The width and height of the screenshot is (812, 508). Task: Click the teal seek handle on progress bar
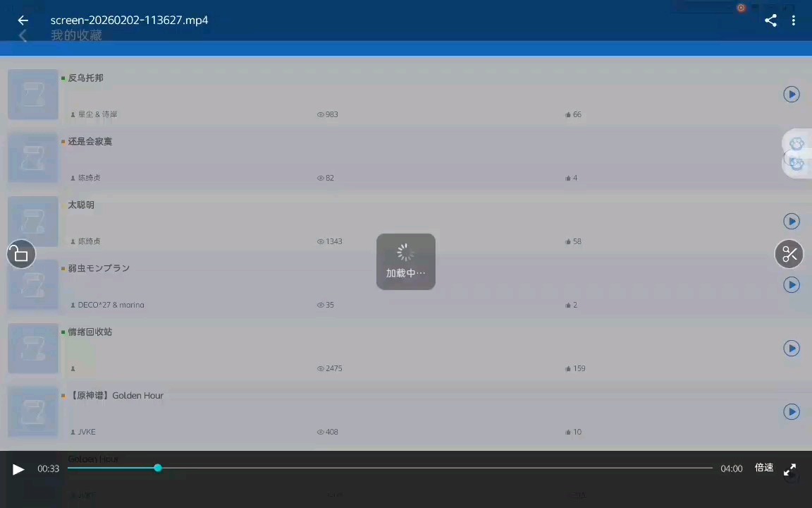tap(158, 468)
